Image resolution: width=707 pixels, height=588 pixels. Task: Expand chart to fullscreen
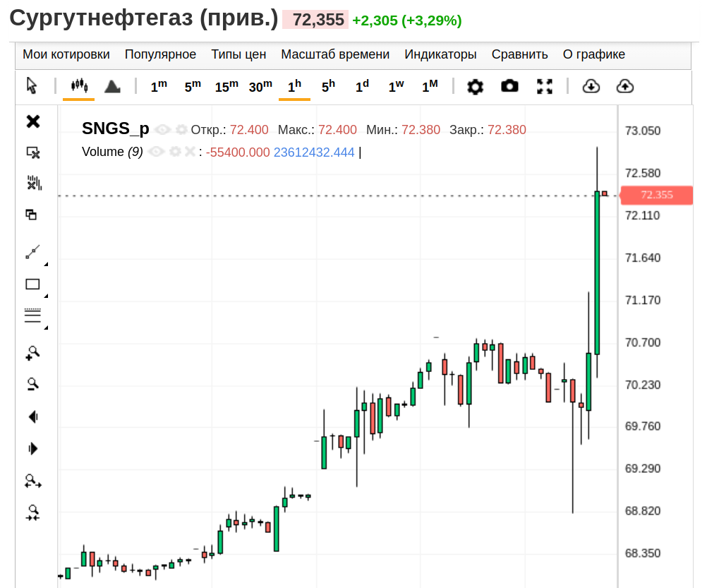[x=545, y=86]
